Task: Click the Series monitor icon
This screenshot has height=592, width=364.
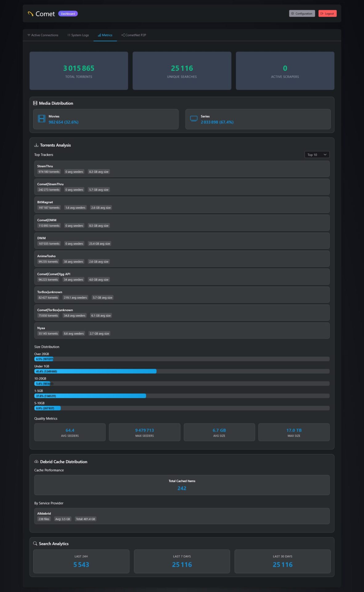Action: click(194, 119)
